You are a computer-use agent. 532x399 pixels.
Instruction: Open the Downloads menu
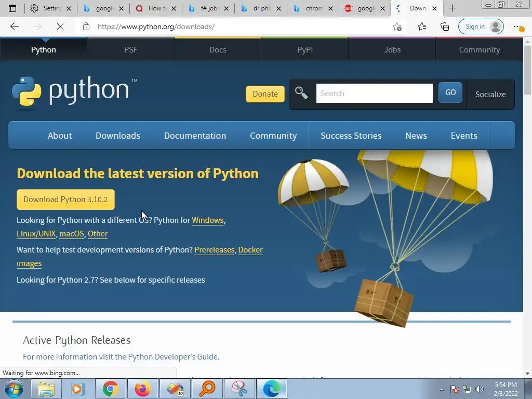(x=118, y=136)
